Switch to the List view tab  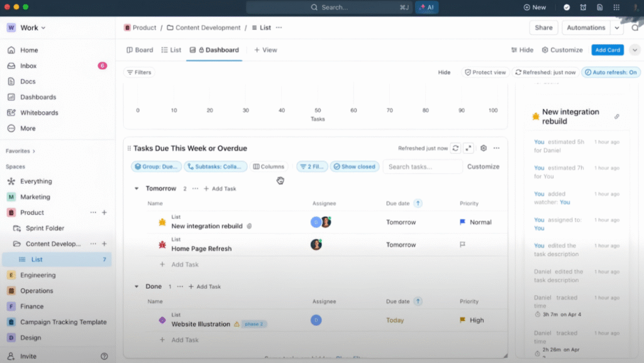tap(171, 50)
